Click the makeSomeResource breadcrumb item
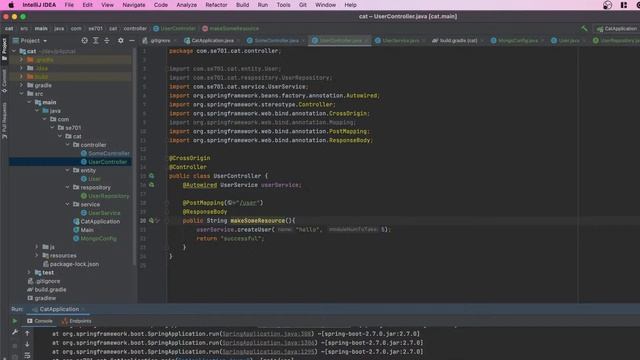This screenshot has width=640, height=360. click(231, 29)
